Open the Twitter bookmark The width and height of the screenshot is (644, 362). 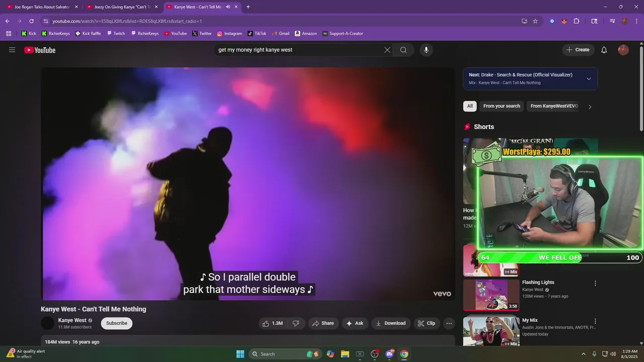coord(202,34)
